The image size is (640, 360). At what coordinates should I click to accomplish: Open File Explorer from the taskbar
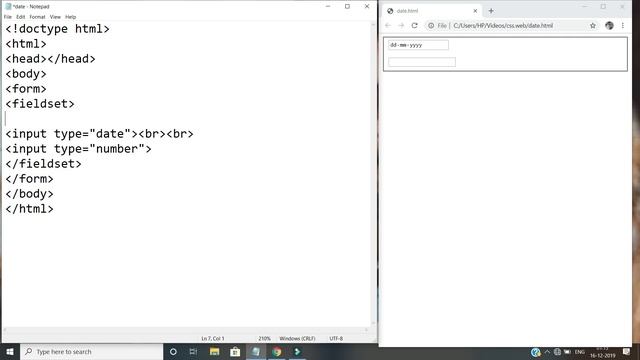click(x=214, y=351)
